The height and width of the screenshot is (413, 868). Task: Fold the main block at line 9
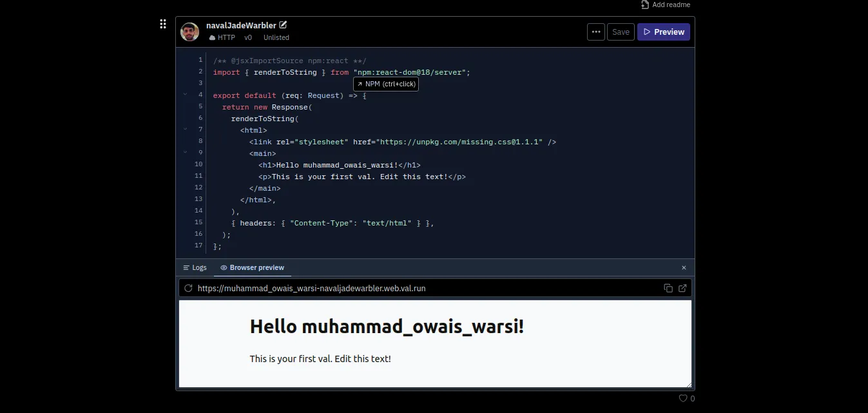[x=186, y=153]
